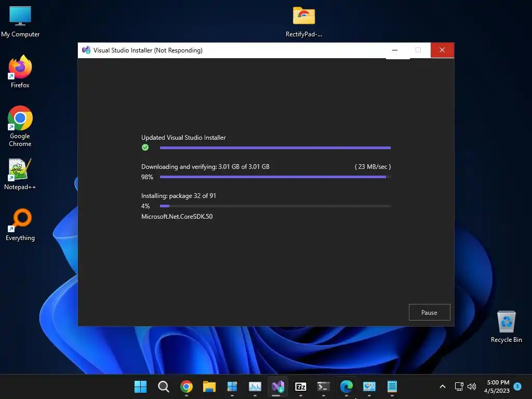Viewport: 532px width, 399px height.
Task: Click the Visual Studio Installer taskbar icon
Action: [x=278, y=387]
